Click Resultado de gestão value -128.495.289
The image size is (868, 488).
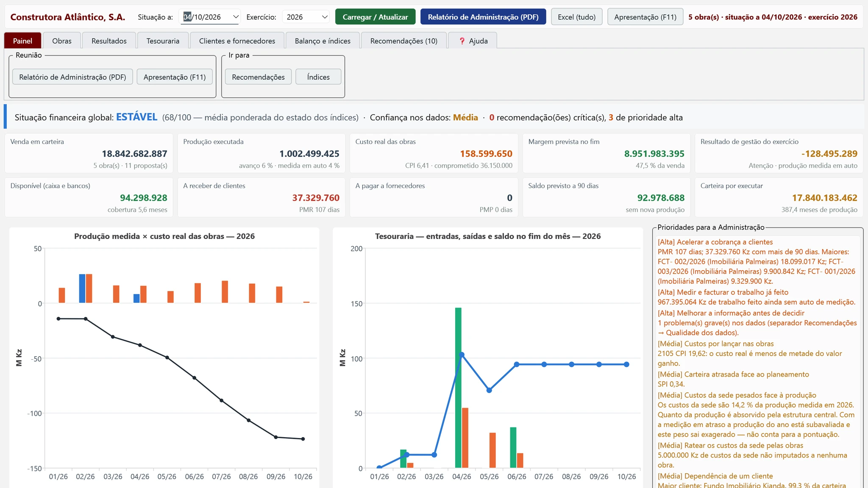[x=829, y=154]
